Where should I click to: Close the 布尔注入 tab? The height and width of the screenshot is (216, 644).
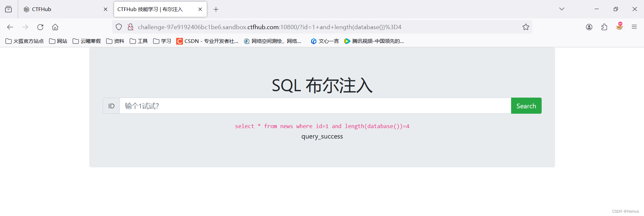200,9
